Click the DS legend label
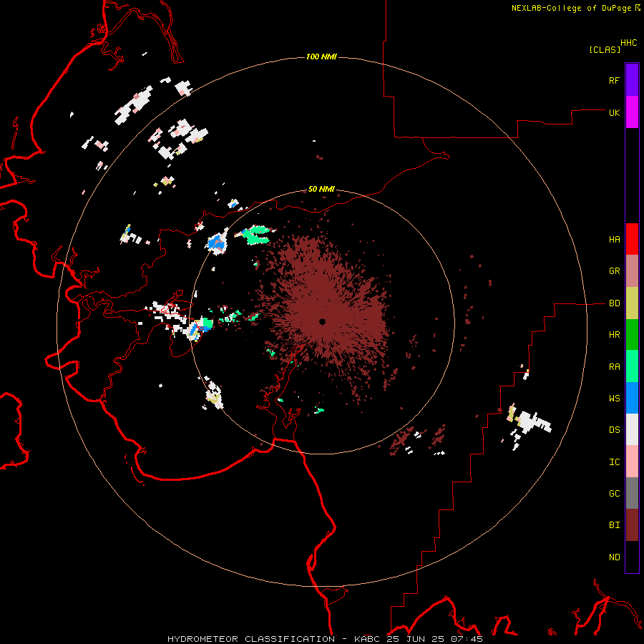Image resolution: width=644 pixels, height=644 pixels. coord(615,430)
